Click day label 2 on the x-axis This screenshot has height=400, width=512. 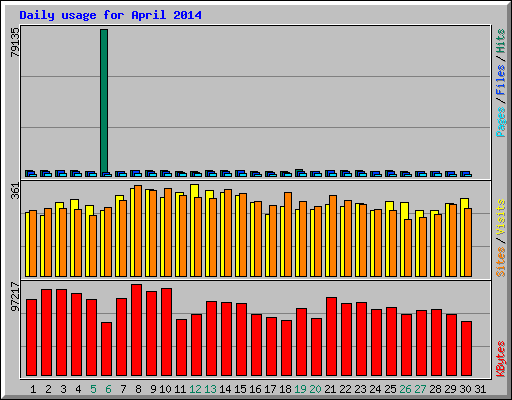(x=48, y=389)
